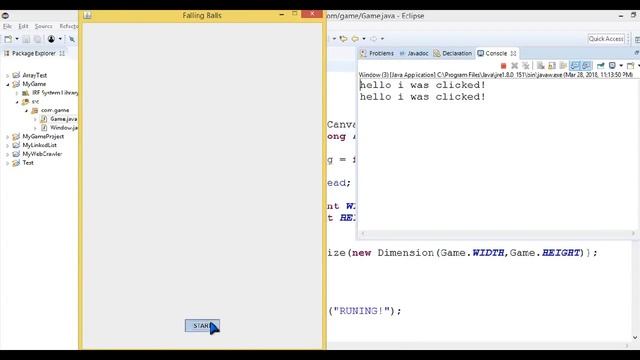The height and width of the screenshot is (360, 640).
Task: Select the Console tab
Action: (496, 53)
